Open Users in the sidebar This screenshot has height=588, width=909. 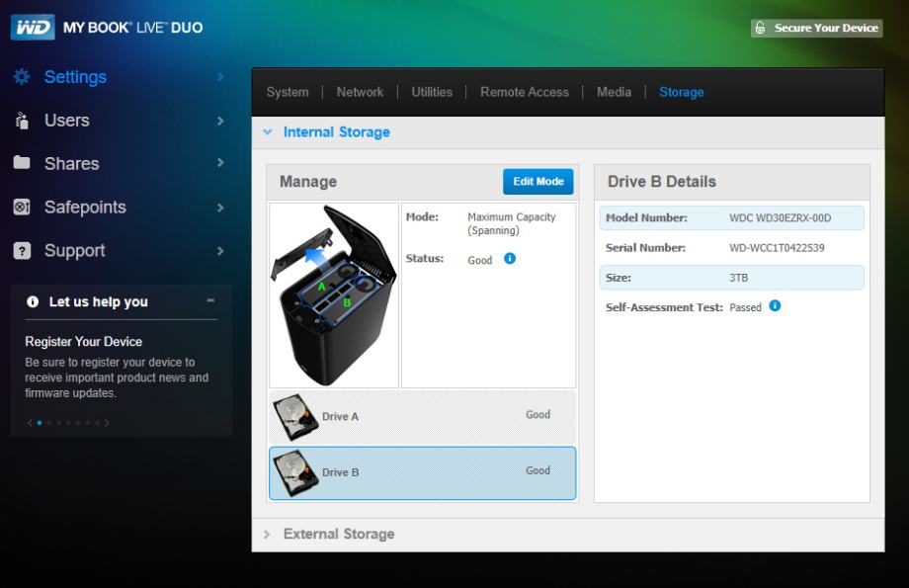tap(66, 120)
